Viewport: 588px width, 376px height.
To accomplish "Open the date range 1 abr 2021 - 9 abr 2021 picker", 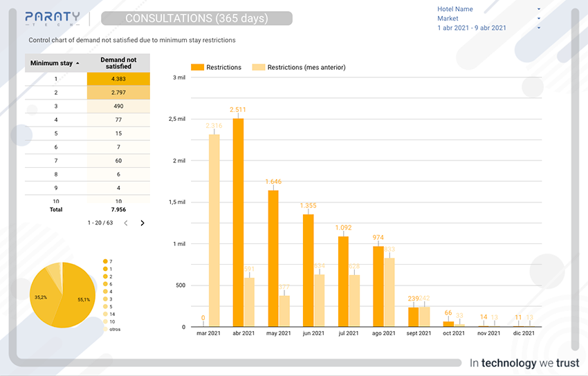I will tap(488, 28).
